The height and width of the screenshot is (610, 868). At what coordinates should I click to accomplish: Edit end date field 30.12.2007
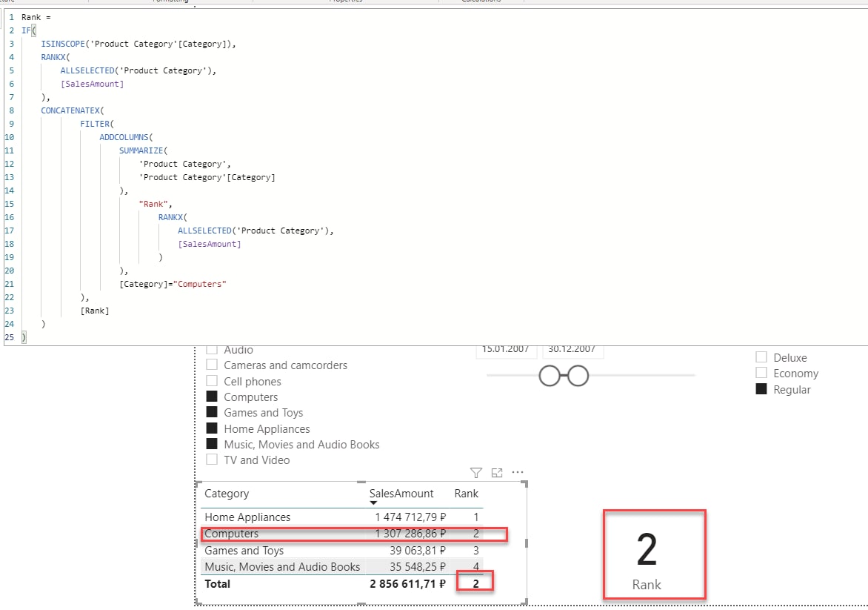point(572,350)
